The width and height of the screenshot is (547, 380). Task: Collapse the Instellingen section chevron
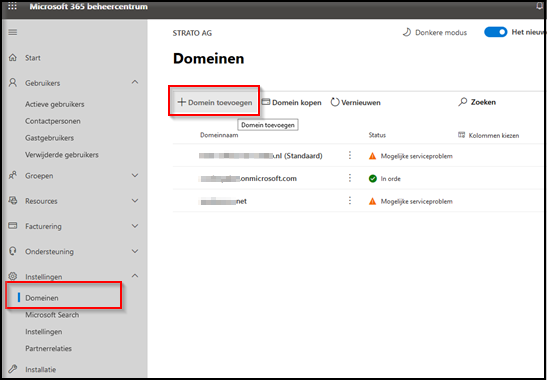tap(135, 276)
